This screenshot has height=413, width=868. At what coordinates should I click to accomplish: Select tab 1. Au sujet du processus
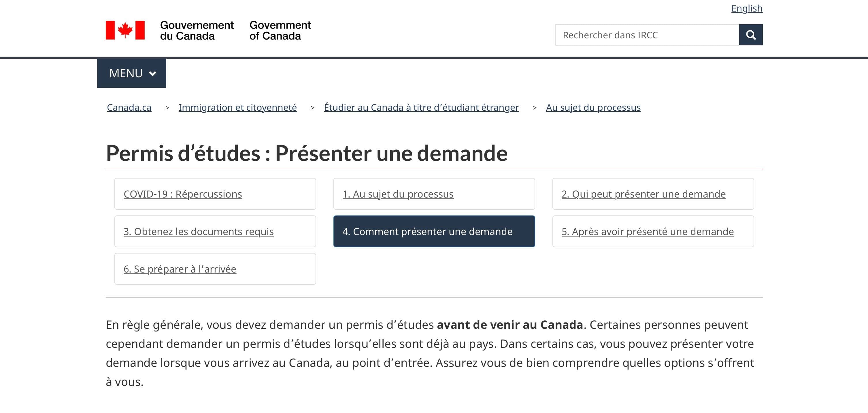pos(398,194)
